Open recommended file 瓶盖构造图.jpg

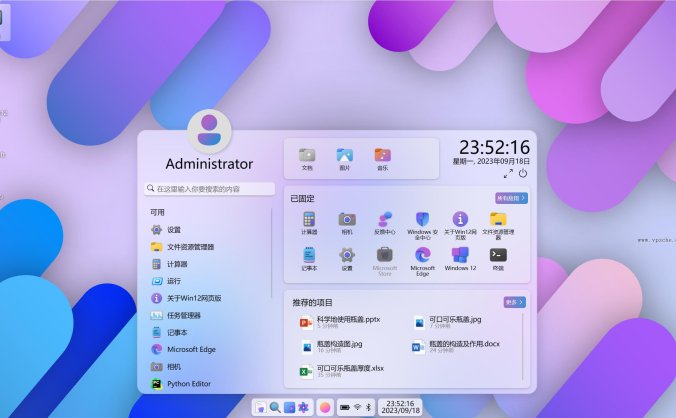point(331,346)
